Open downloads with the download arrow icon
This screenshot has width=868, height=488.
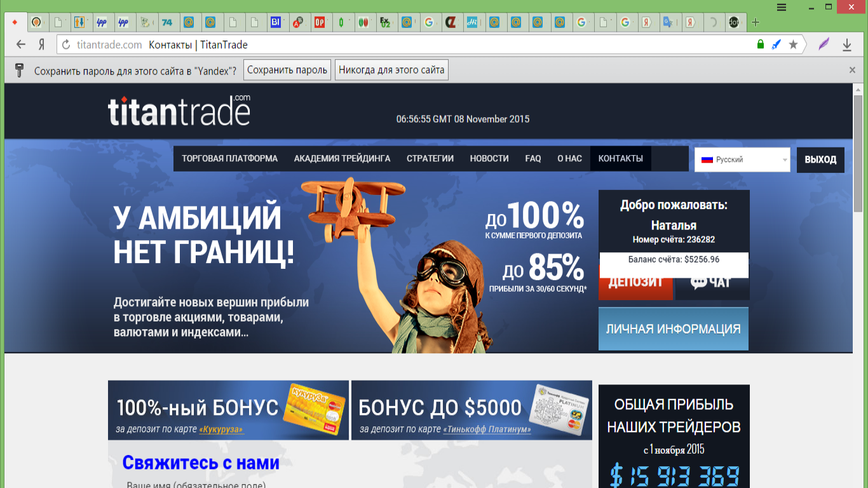point(846,44)
